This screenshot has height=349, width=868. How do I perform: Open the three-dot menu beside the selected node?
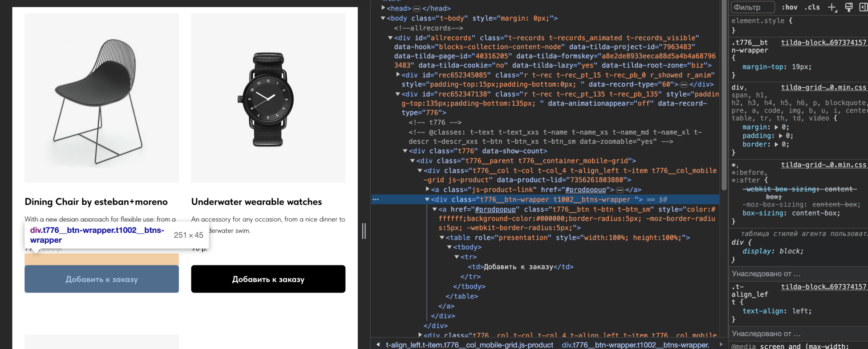(375, 199)
